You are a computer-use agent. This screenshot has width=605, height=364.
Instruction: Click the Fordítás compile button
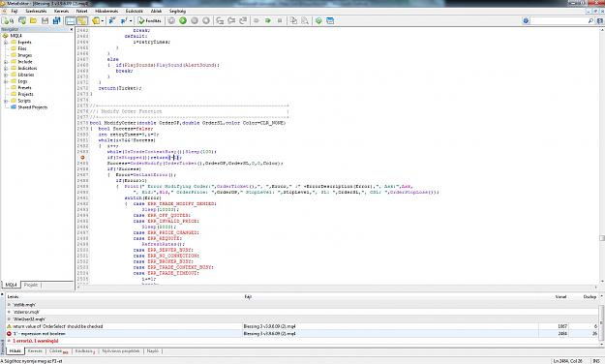150,21
